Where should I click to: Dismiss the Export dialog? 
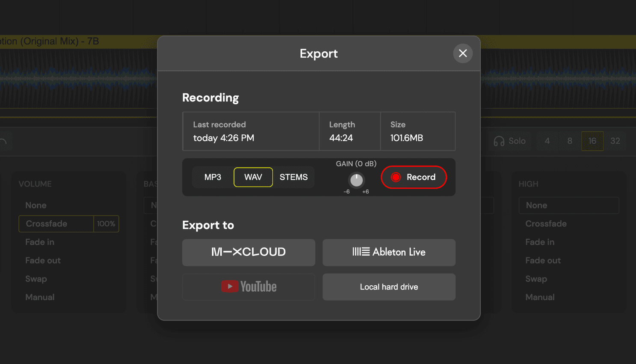(462, 53)
